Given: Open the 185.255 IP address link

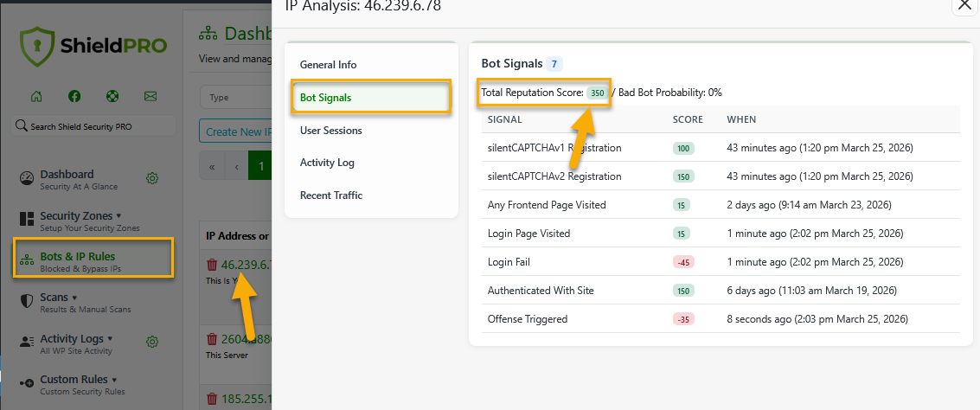Looking at the screenshot, I should point(247,398).
